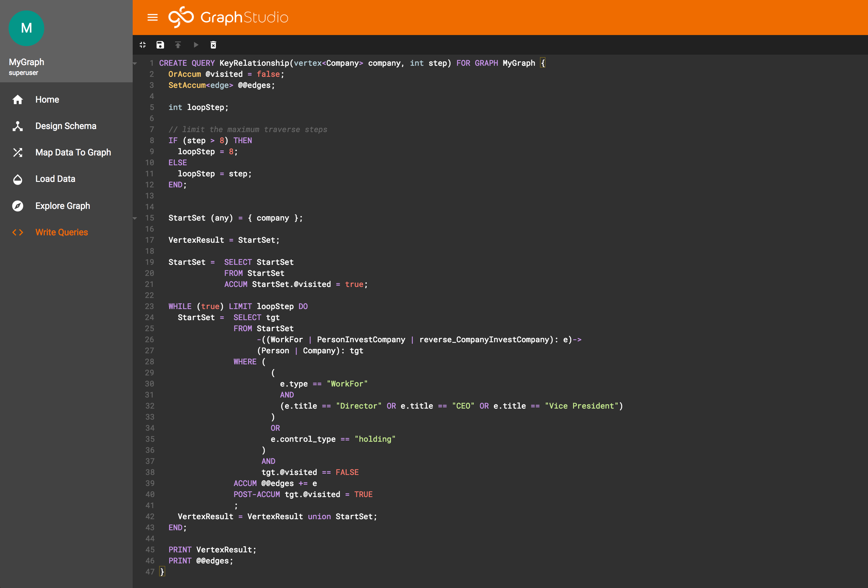The width and height of the screenshot is (868, 588).
Task: Click 'StartSet (any) = { company };' line
Action: pyautogui.click(x=236, y=218)
